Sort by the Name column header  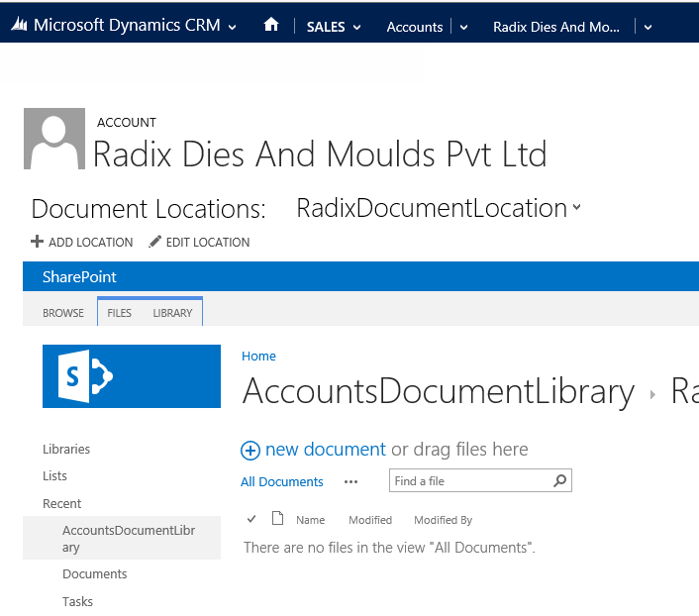tap(310, 520)
